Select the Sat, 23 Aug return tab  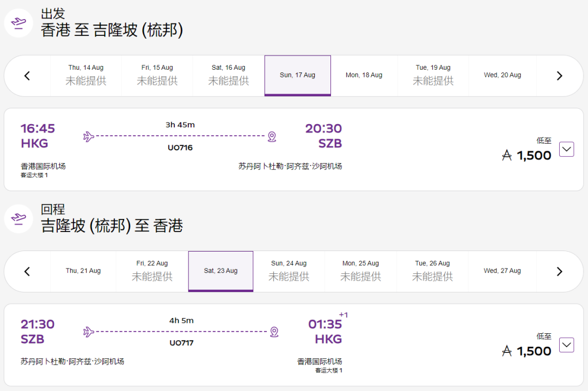pyautogui.click(x=220, y=271)
